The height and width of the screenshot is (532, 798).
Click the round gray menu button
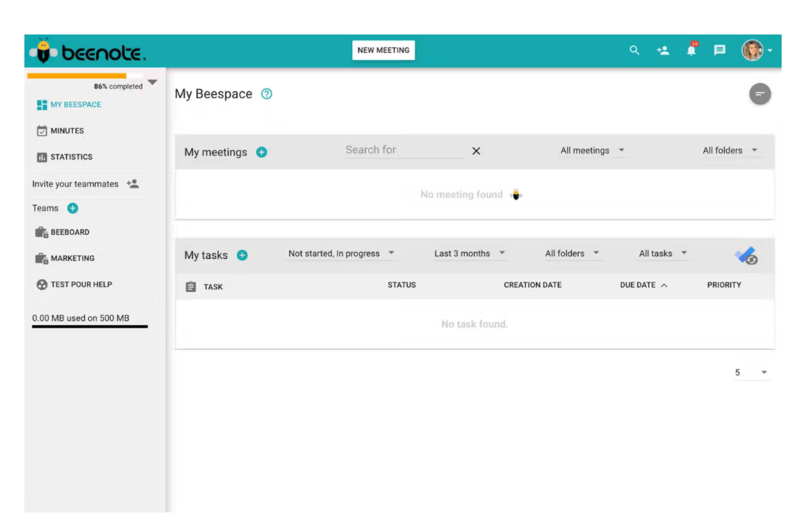pyautogui.click(x=760, y=94)
